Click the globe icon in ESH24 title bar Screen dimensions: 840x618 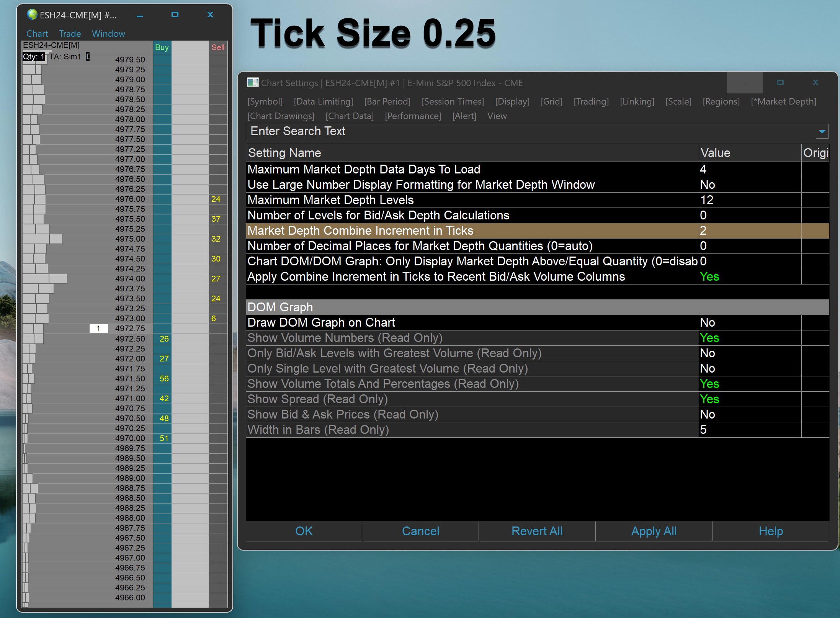tap(32, 15)
